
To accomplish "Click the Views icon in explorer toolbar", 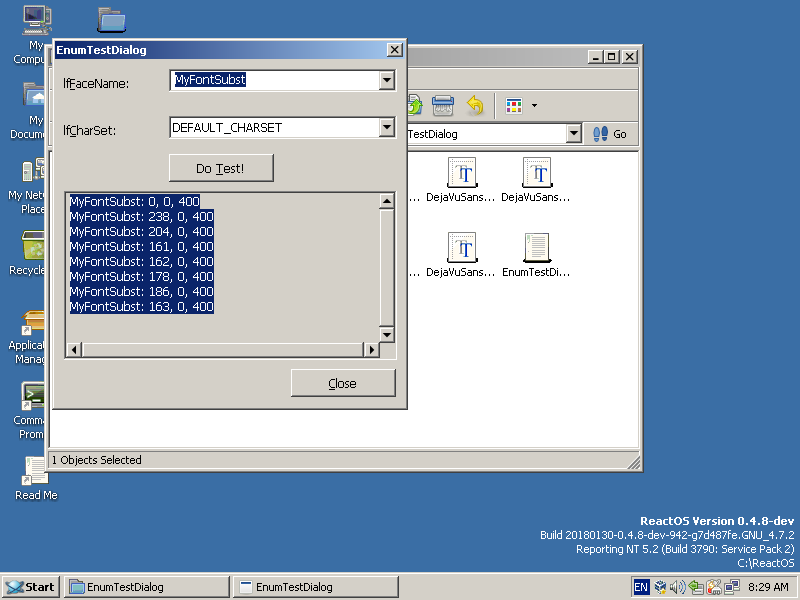I will pos(514,105).
